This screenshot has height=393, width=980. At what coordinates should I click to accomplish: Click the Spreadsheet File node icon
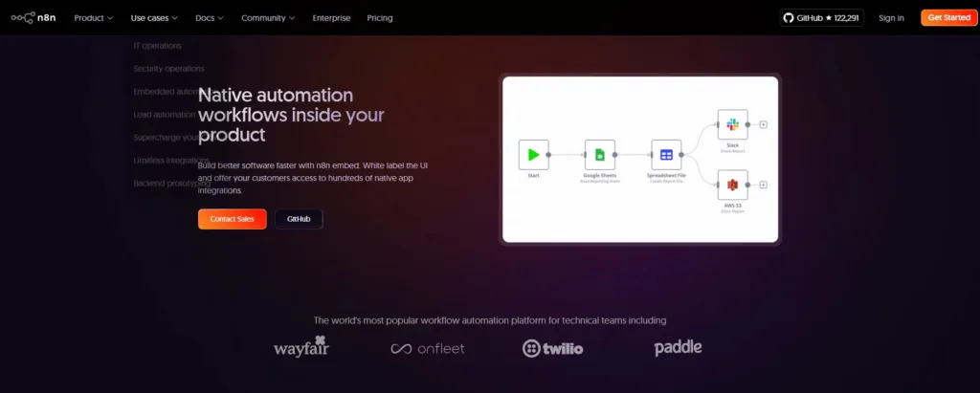(666, 154)
